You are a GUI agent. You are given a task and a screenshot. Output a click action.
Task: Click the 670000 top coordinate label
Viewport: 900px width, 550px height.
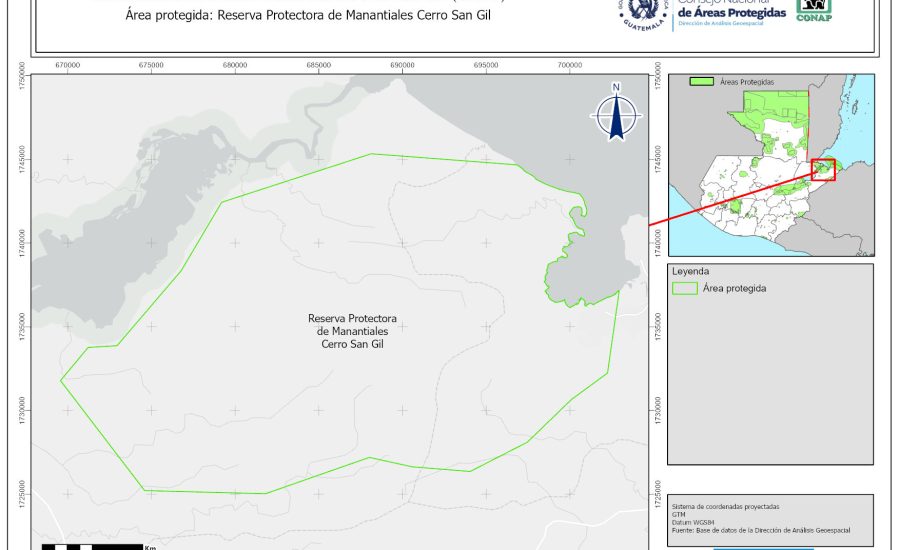pos(68,65)
